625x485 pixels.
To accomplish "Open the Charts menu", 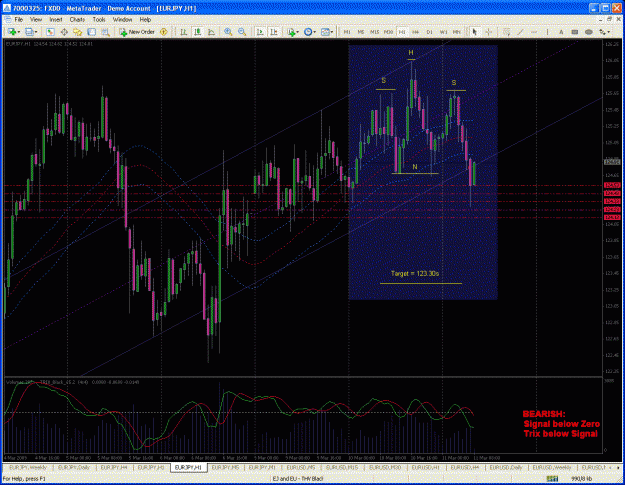I will [x=77, y=20].
